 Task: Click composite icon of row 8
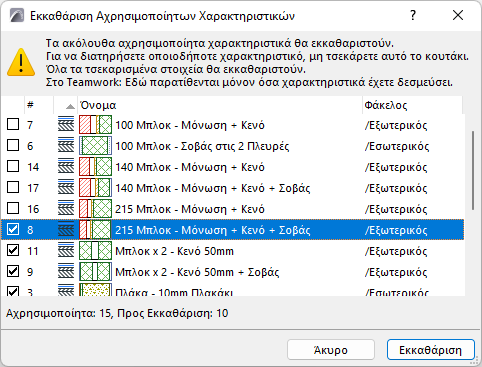[66, 230]
